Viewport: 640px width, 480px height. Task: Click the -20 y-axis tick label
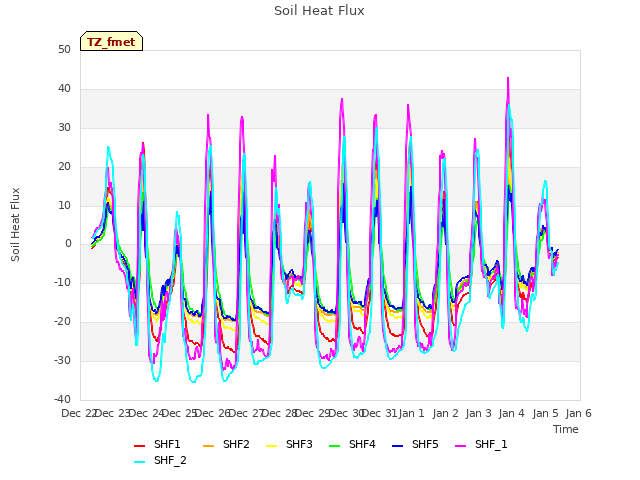tap(63, 322)
